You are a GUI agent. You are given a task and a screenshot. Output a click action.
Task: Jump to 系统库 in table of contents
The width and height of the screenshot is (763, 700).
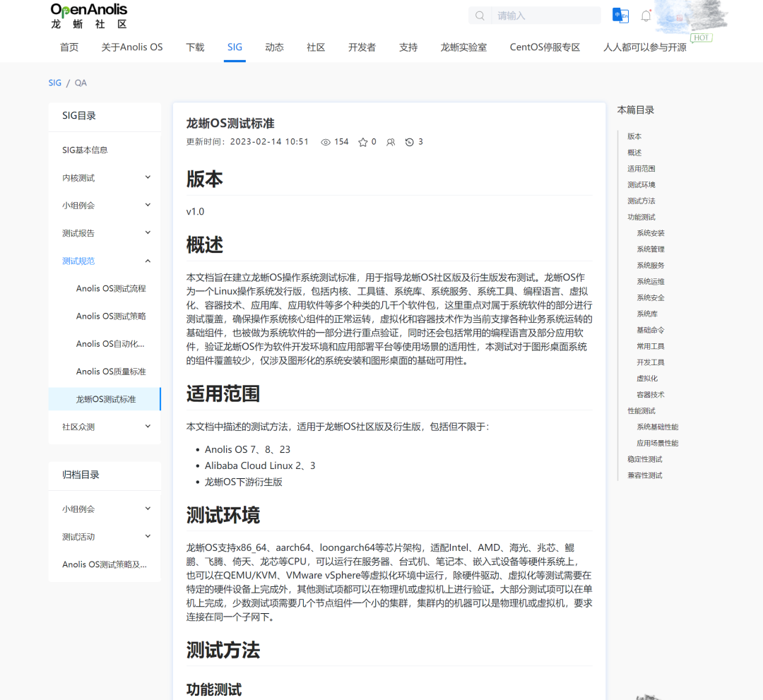[647, 314]
